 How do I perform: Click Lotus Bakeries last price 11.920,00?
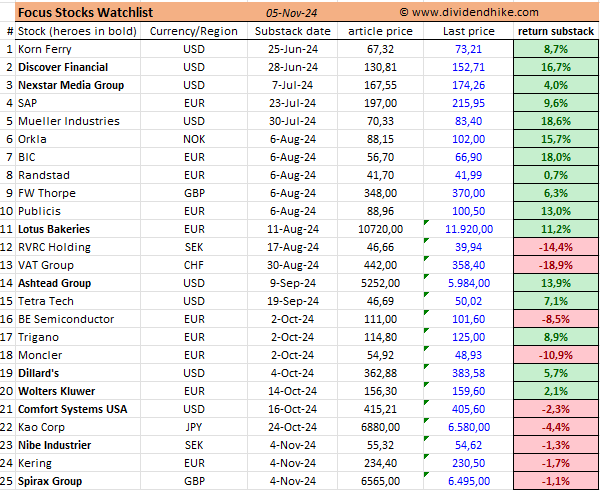469,229
